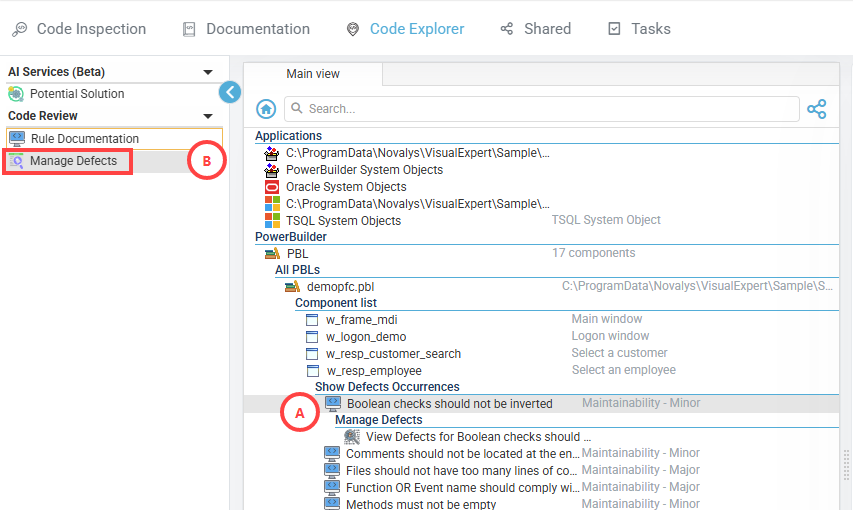Click the demopfc.pbl library icon

292,286
